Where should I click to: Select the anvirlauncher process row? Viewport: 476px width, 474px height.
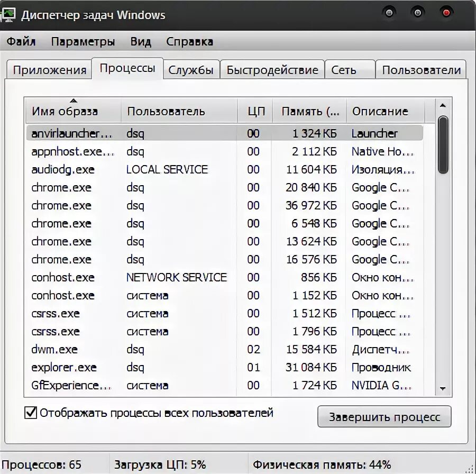[x=225, y=133]
